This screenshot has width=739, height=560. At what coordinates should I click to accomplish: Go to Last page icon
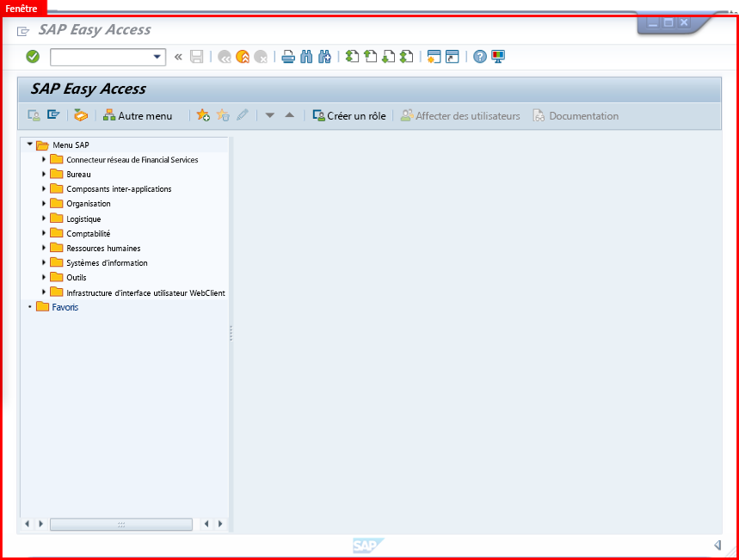(407, 57)
